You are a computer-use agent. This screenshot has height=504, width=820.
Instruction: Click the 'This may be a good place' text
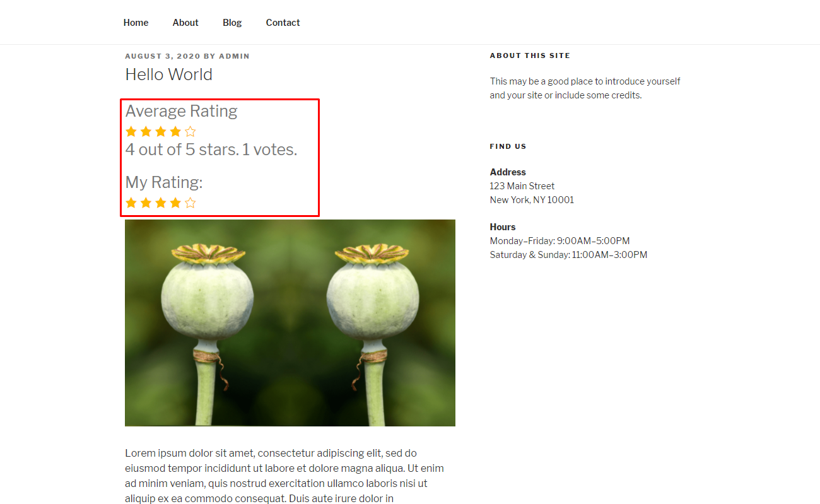(585, 88)
